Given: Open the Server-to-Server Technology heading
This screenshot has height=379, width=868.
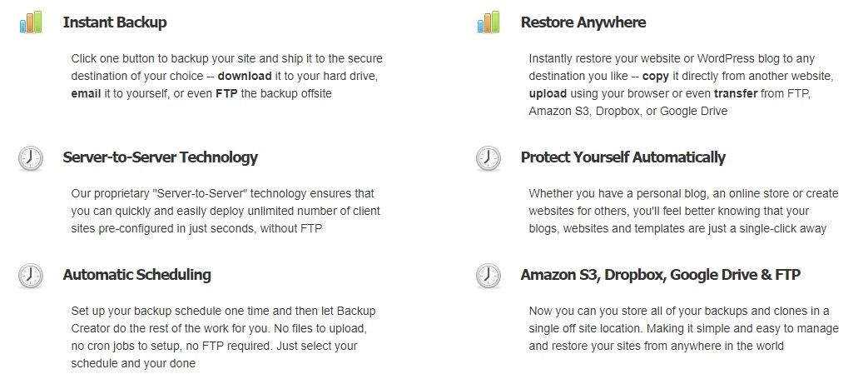Looking at the screenshot, I should [x=160, y=157].
